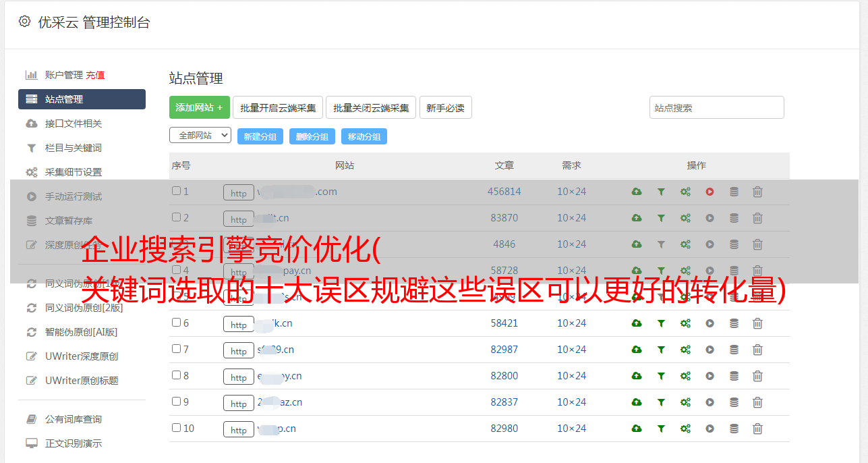Open article count 82987 link
This screenshot has width=868, height=463.
pos(504,350)
